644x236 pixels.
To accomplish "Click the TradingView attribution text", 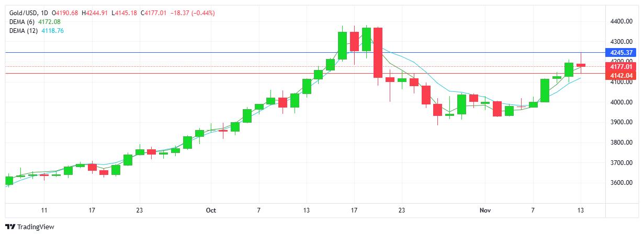I will (36, 227).
